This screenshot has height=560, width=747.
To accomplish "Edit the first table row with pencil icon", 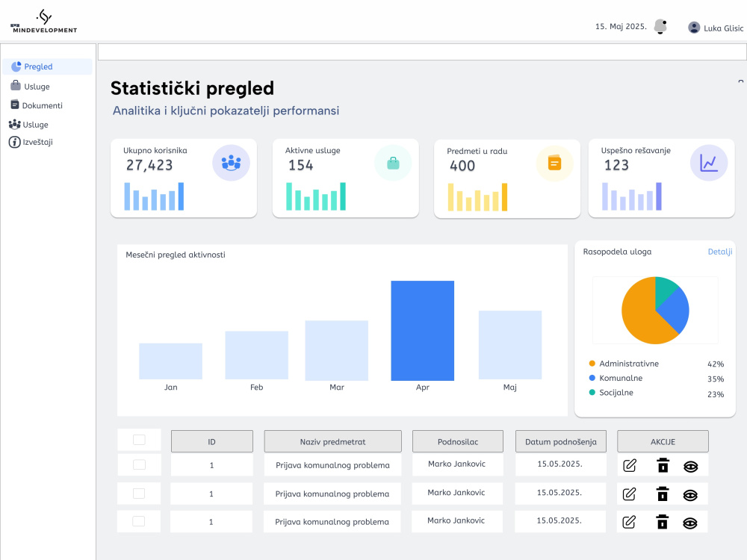I will click(x=630, y=466).
